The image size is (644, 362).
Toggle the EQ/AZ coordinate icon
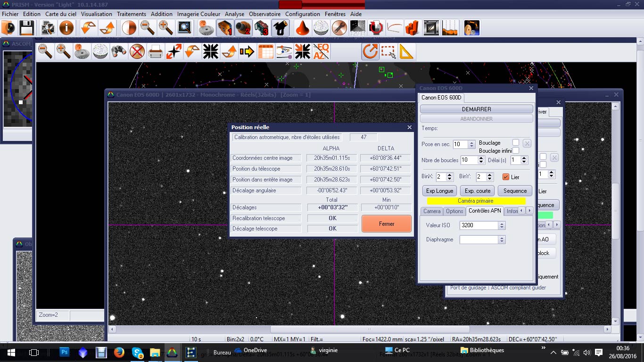coord(321,51)
